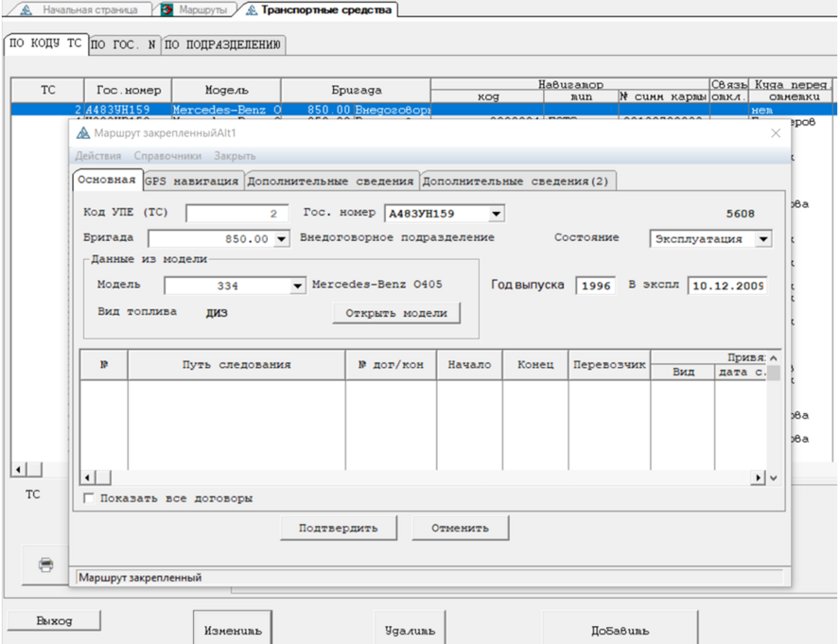Expand the Модель dropdown arrow
The height and width of the screenshot is (644, 839).
pyautogui.click(x=298, y=287)
